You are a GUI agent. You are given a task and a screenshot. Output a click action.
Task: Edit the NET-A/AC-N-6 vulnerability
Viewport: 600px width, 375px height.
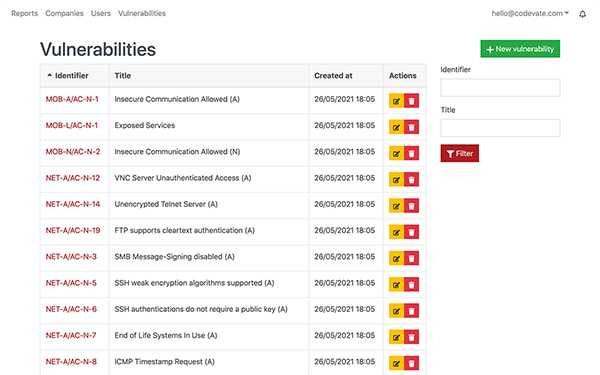[396, 311]
